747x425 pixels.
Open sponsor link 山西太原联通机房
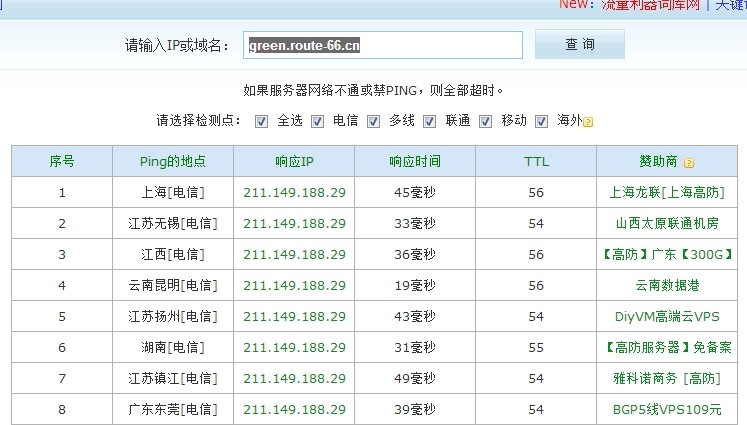[666, 223]
